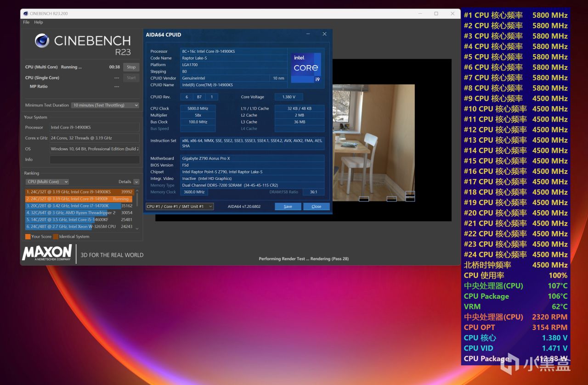Click the orange Your Score swatch
The image size is (588, 385).
pyautogui.click(x=28, y=237)
